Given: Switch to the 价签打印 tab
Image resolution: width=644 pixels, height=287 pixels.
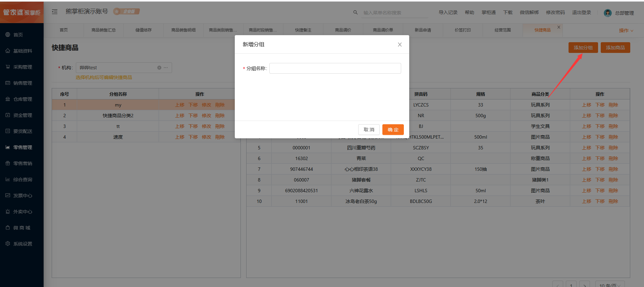Looking at the screenshot, I should coord(463,30).
